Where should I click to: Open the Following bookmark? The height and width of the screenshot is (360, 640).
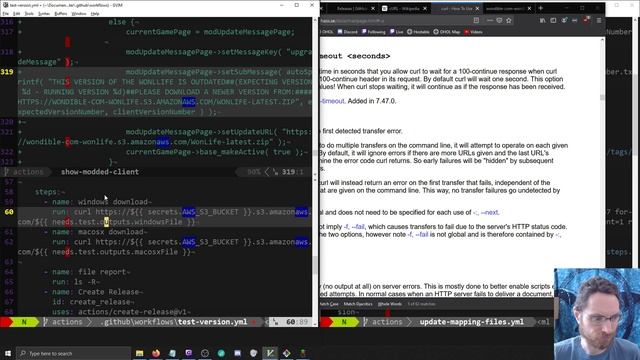(373, 32)
